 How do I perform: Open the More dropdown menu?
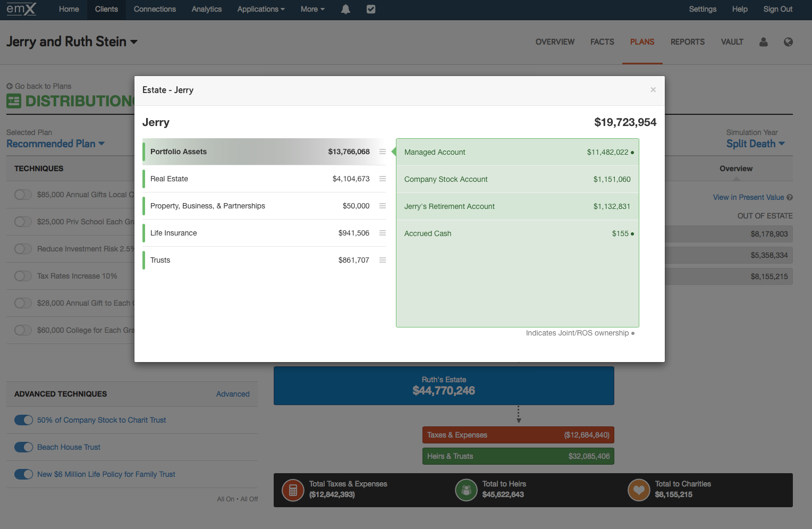(312, 9)
